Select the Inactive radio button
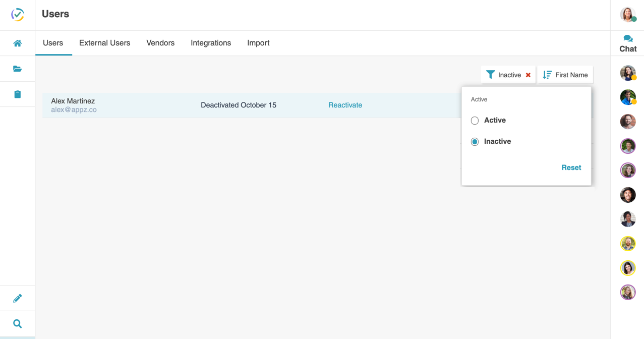Image resolution: width=644 pixels, height=339 pixels. pos(475,142)
